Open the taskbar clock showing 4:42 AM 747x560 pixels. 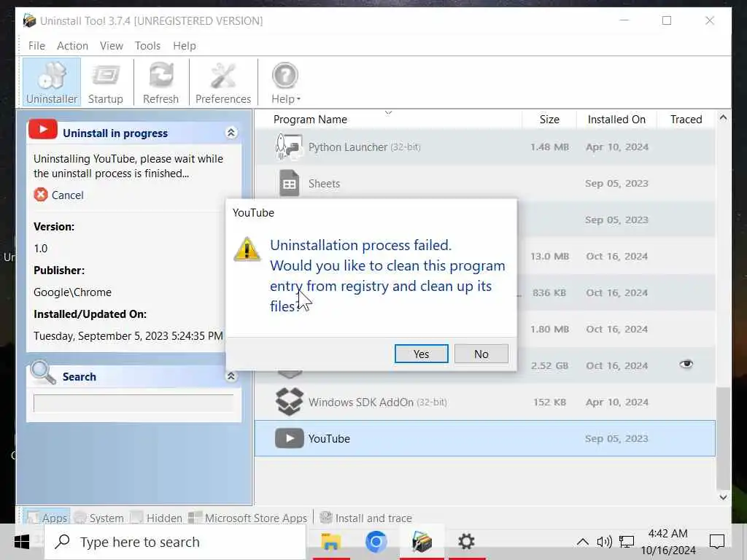click(x=668, y=542)
